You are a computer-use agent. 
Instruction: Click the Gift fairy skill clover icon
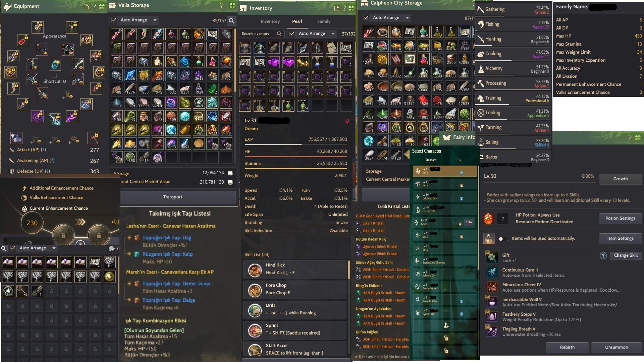492,257
